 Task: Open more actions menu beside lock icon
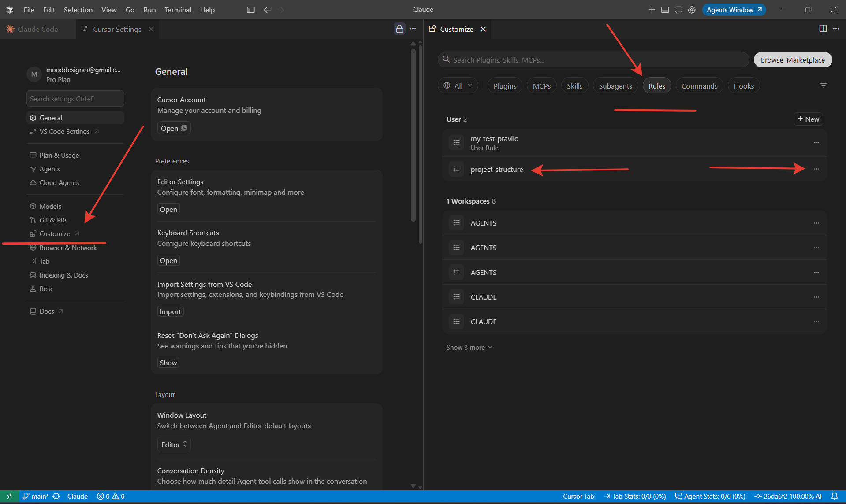click(x=413, y=29)
